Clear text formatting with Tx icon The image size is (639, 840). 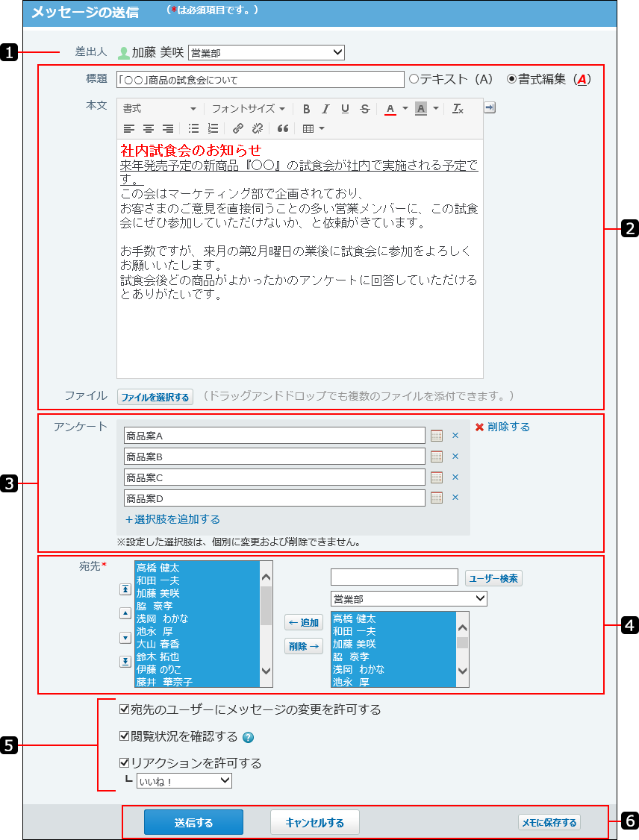pyautogui.click(x=458, y=109)
